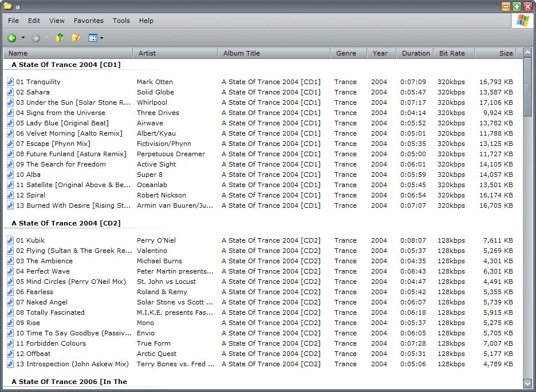
Task: Click the vertical scrollbar thumb
Action: pyautogui.click(x=528, y=87)
